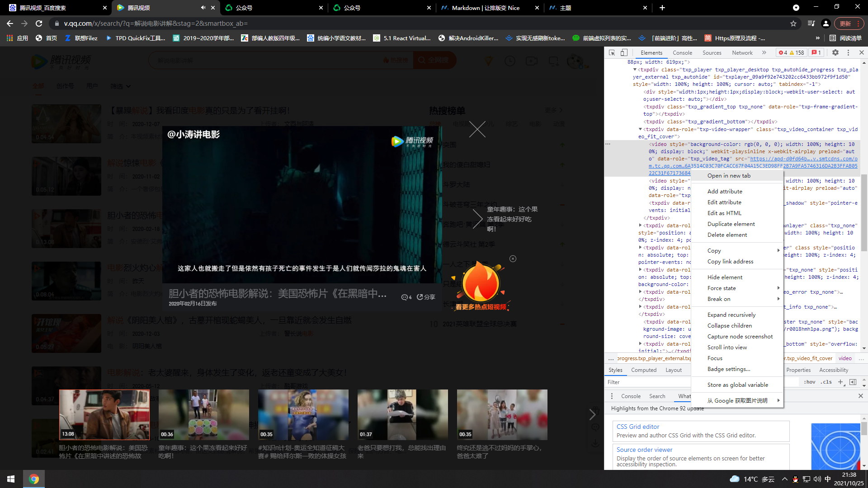Screen dimensions: 868x488
Task: Switch to the Network tab in DevTools
Action: point(742,53)
